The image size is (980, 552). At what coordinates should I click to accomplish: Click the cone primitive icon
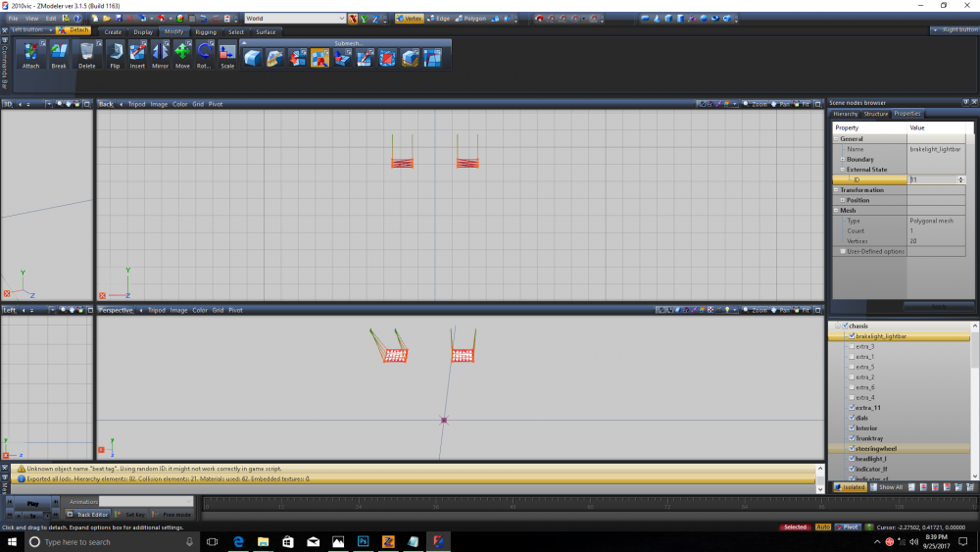pyautogui.click(x=657, y=19)
